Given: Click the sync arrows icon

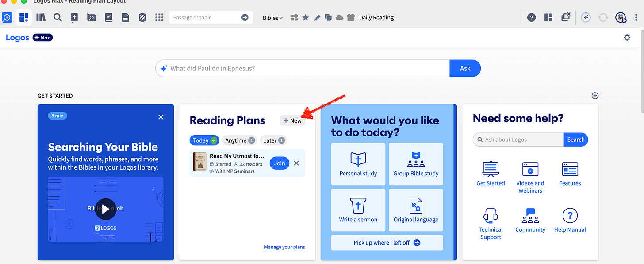Looking at the screenshot, I should (603, 18).
